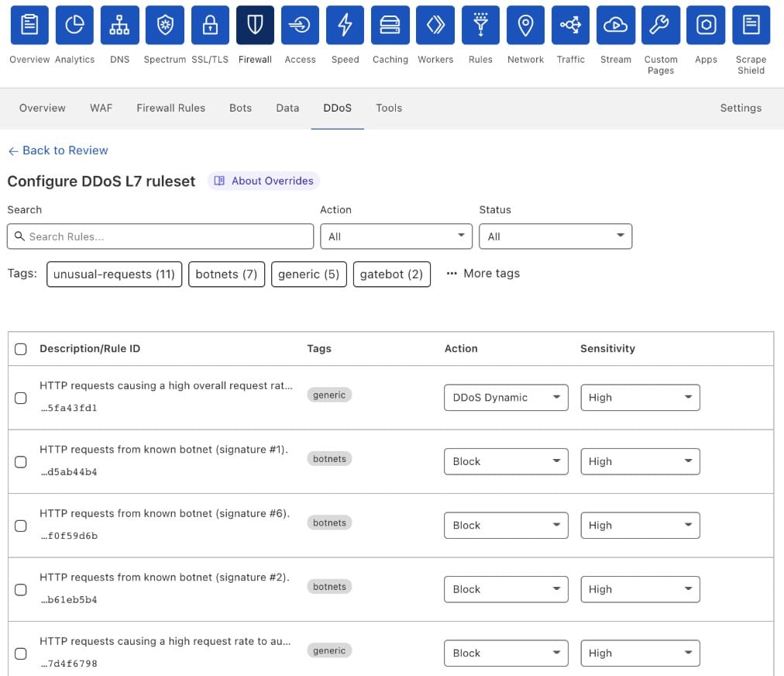Switch to the Tools tab
This screenshot has height=676, width=784.
(389, 108)
